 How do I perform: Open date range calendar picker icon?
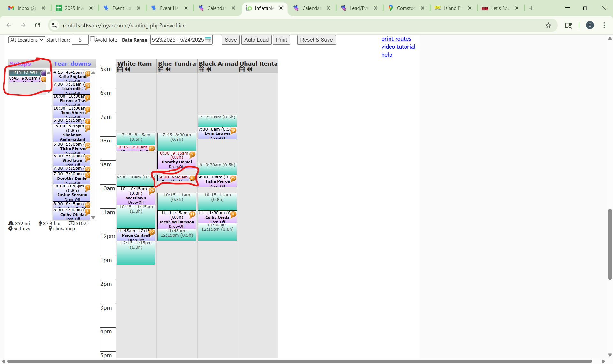(208, 40)
